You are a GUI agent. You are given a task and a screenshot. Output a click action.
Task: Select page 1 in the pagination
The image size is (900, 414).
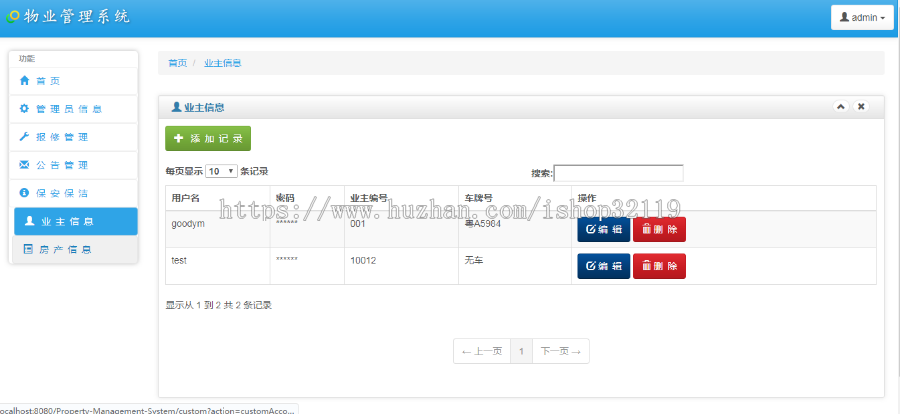pos(521,351)
